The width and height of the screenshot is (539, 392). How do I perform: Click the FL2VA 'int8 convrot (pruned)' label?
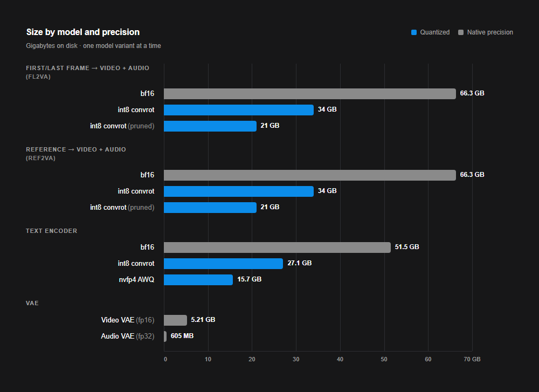122,126
